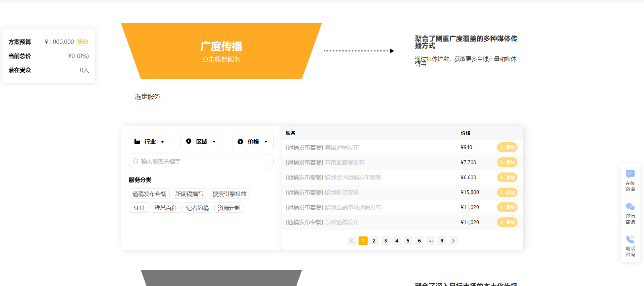Click the region location pin icon
This screenshot has width=644, height=286.
(x=189, y=142)
